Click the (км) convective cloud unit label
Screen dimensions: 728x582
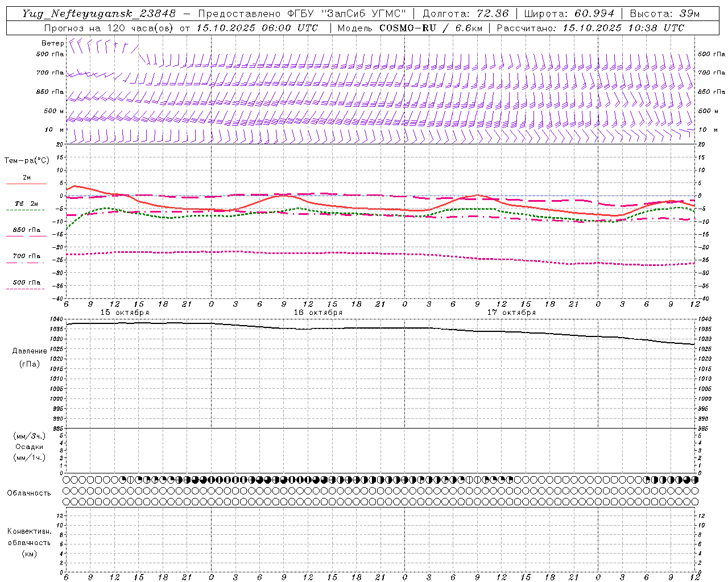(30, 554)
